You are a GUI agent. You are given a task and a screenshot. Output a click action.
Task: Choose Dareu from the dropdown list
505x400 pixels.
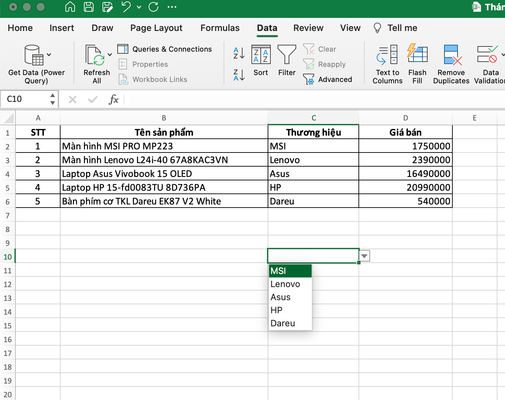point(290,323)
